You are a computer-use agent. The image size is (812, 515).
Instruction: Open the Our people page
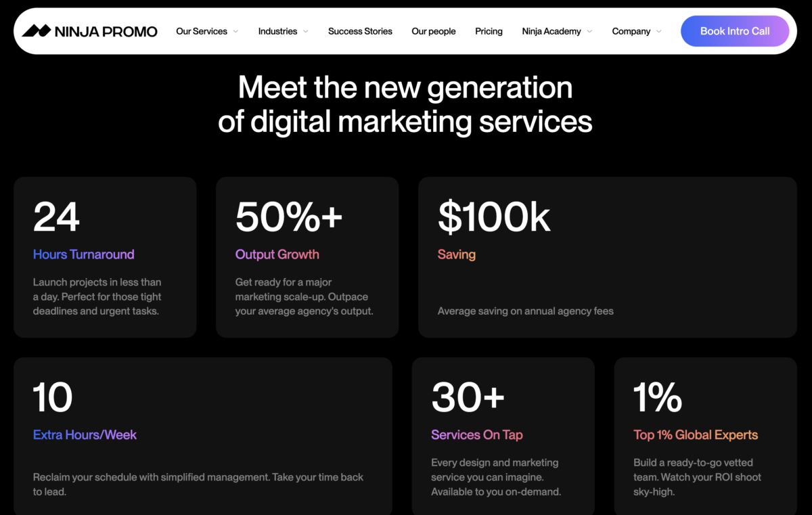[x=433, y=31]
